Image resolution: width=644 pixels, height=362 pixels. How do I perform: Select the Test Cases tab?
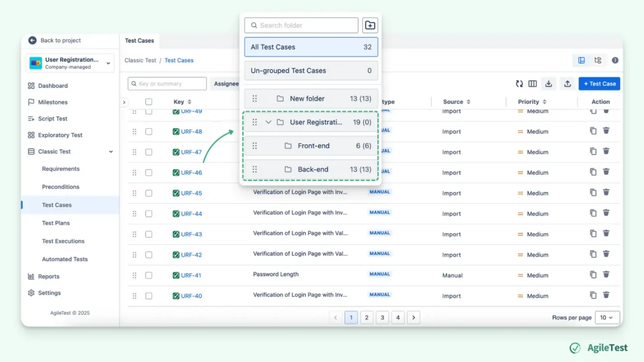139,41
